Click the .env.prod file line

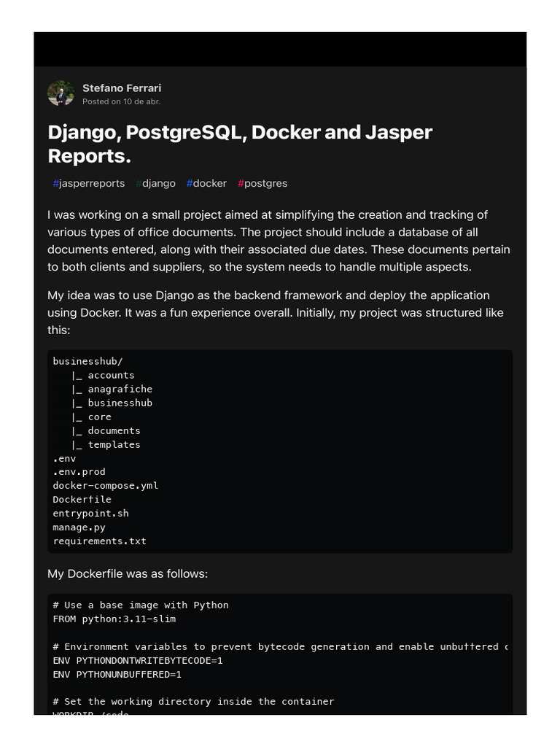point(79,472)
